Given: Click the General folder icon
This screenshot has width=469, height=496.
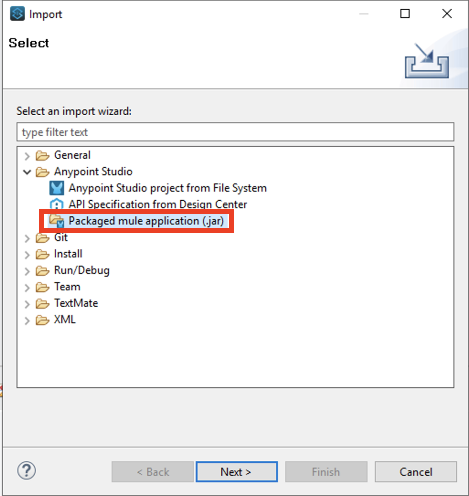Looking at the screenshot, I should point(42,155).
